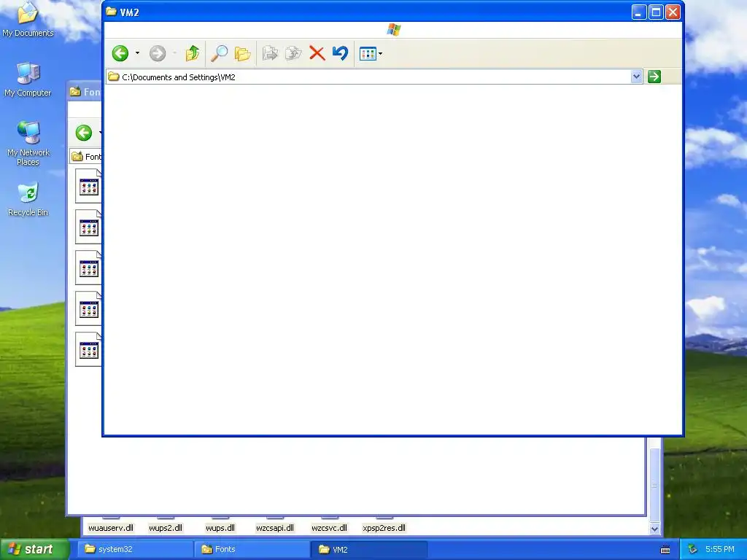This screenshot has height=560, width=747.
Task: Click the Fonts window title bar
Action: 84,92
